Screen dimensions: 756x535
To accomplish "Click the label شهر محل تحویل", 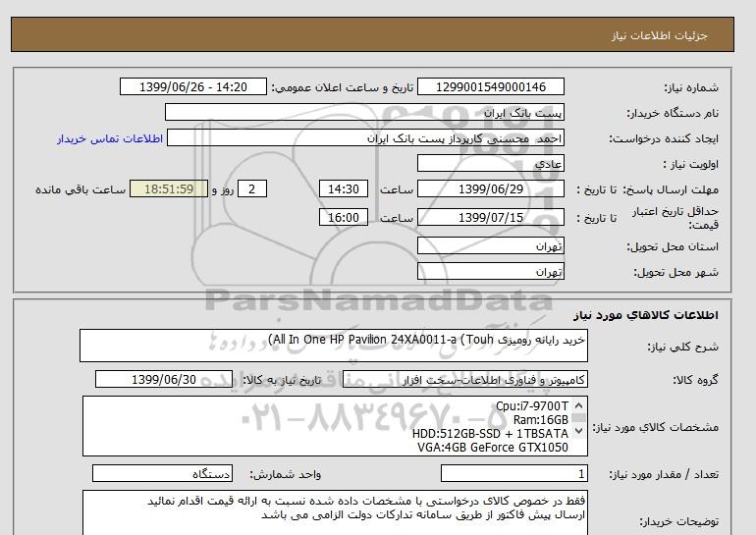I will click(675, 272).
